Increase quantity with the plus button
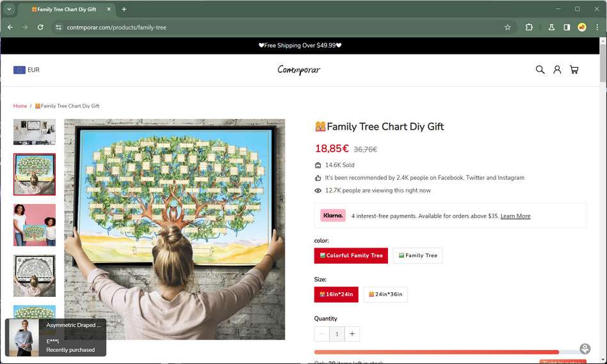Image resolution: width=607 pixels, height=364 pixels. tap(352, 334)
